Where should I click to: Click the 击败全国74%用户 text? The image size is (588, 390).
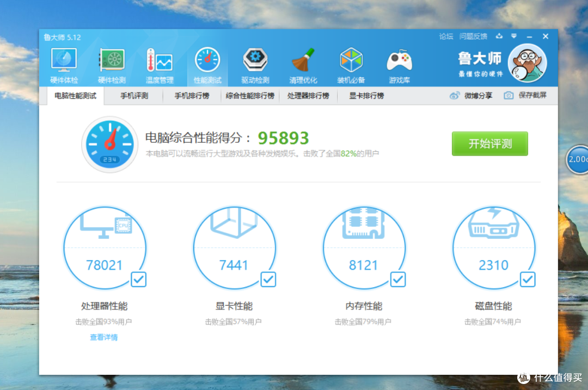493,322
